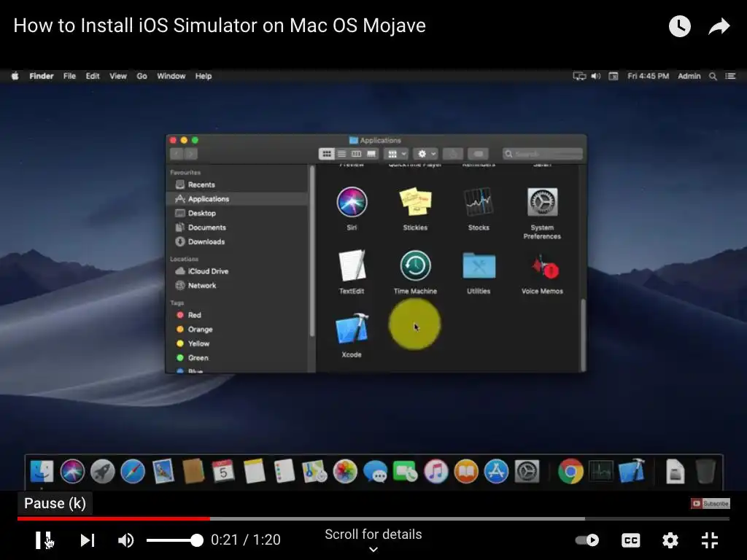Expand the Scroll for details chevron
This screenshot has height=560, width=747.
pyautogui.click(x=373, y=550)
